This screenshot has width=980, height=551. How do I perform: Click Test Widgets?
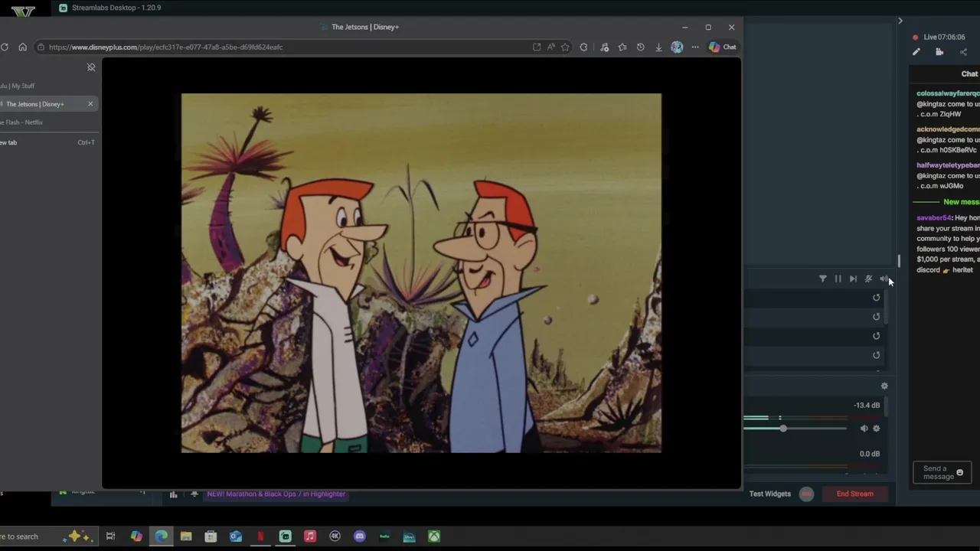[x=769, y=494]
